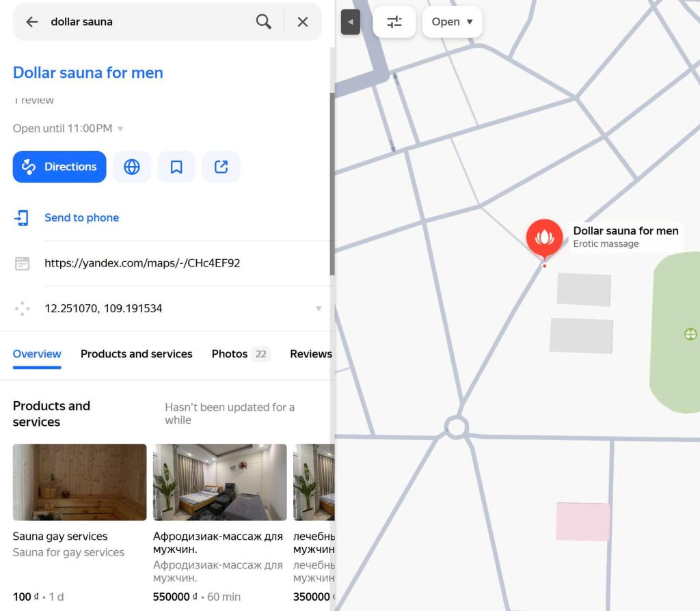This screenshot has height=611, width=700.
Task: Click the 'Sauna for gay services' description text
Action: (x=68, y=552)
